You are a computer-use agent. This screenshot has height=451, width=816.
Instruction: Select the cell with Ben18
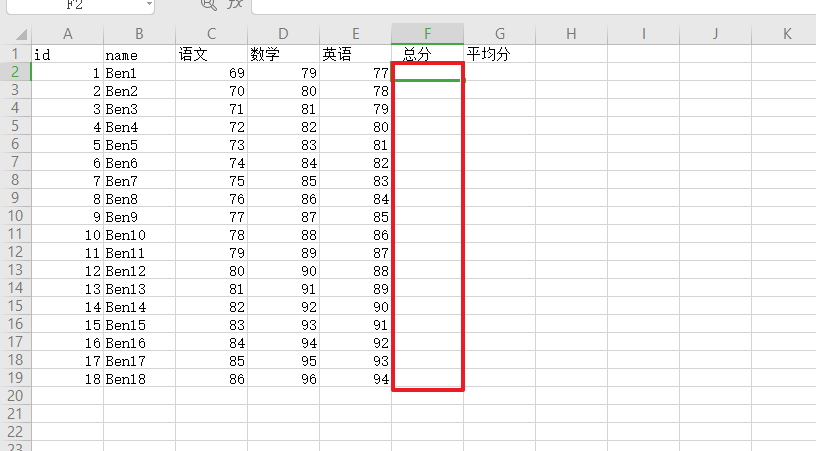(139, 379)
